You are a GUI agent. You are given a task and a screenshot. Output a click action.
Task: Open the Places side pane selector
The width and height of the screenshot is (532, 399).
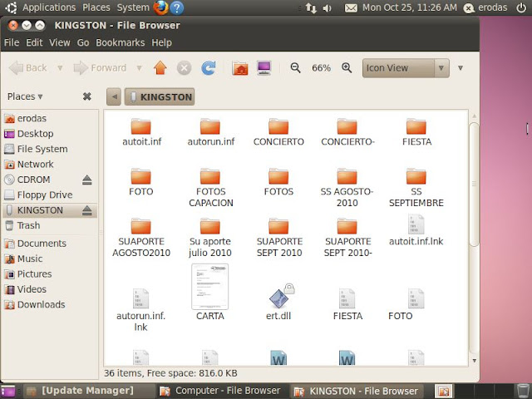[25, 96]
